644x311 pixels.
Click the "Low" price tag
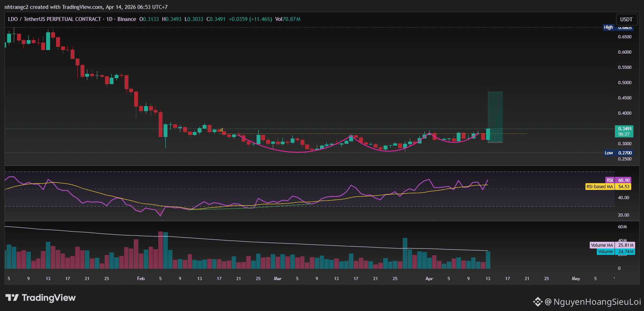coord(609,153)
